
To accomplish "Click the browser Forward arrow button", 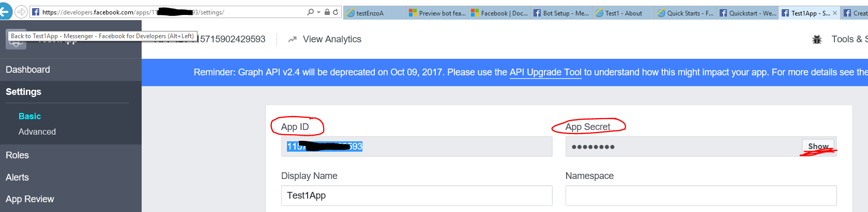I will (x=21, y=11).
